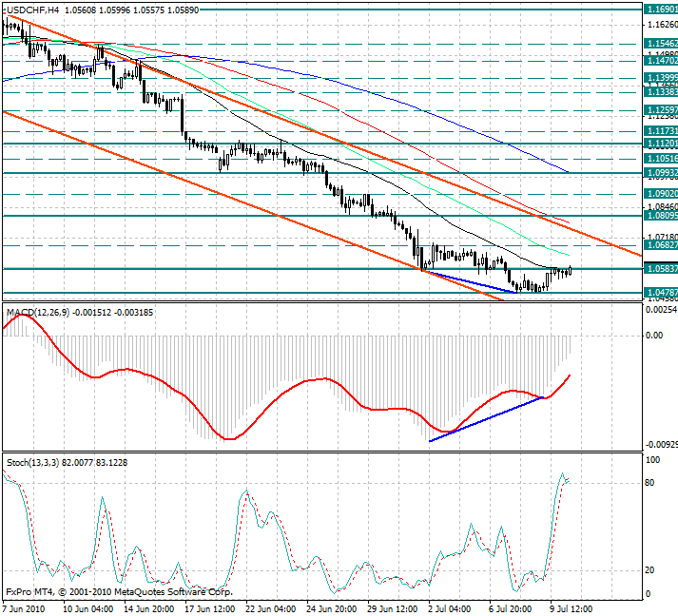Click the 1.0478 price level tag
The image size is (678, 616).
(661, 293)
